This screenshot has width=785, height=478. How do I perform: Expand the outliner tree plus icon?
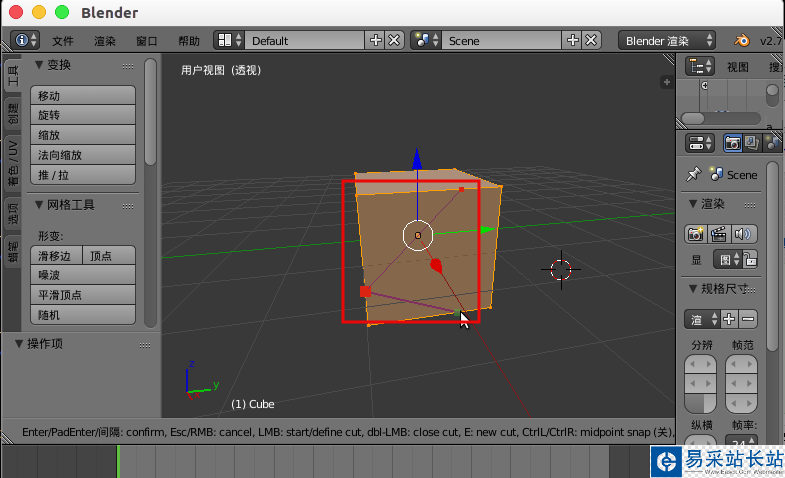704,86
